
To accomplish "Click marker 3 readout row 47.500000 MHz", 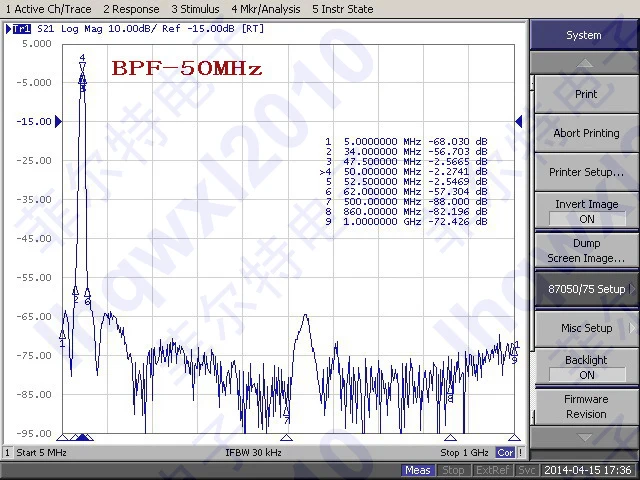I will pos(406,162).
